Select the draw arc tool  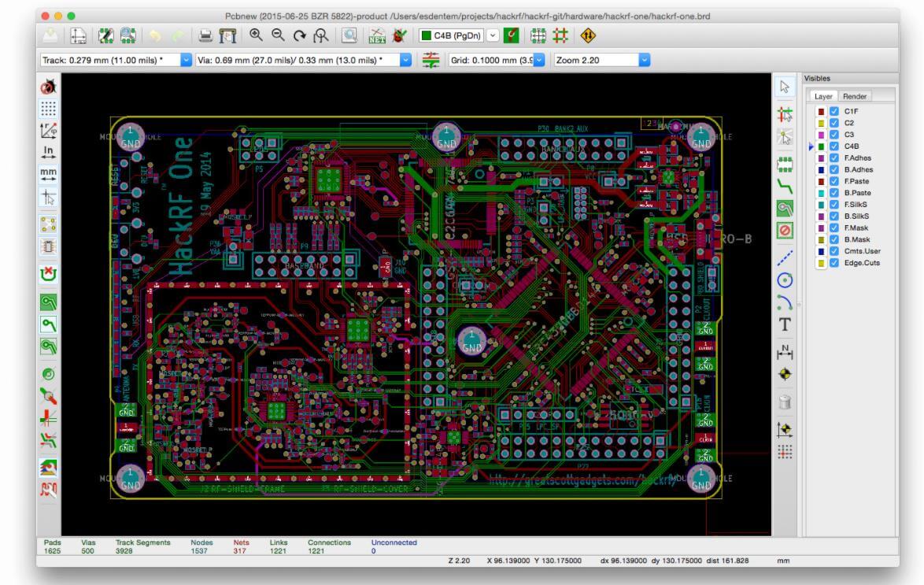pyautogui.click(x=785, y=302)
